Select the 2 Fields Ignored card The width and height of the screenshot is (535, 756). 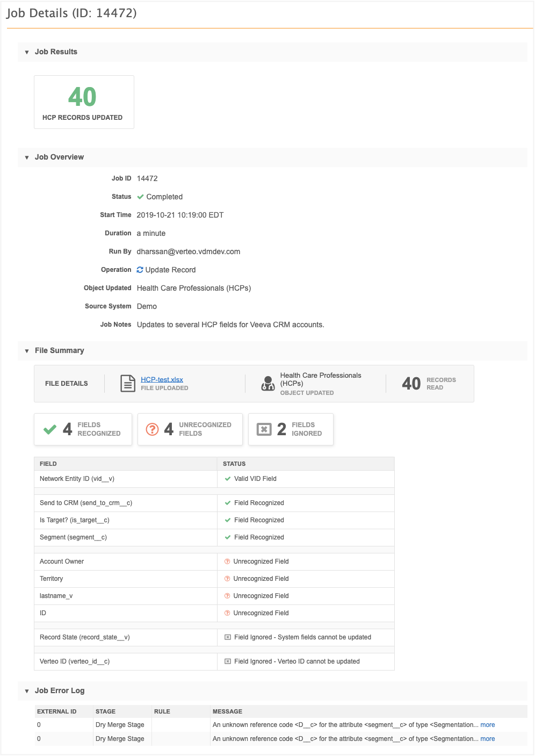click(x=291, y=429)
